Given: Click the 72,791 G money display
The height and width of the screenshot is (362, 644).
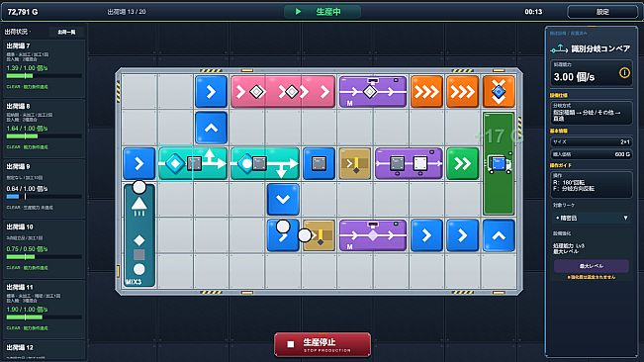Looking at the screenshot, I should point(23,12).
